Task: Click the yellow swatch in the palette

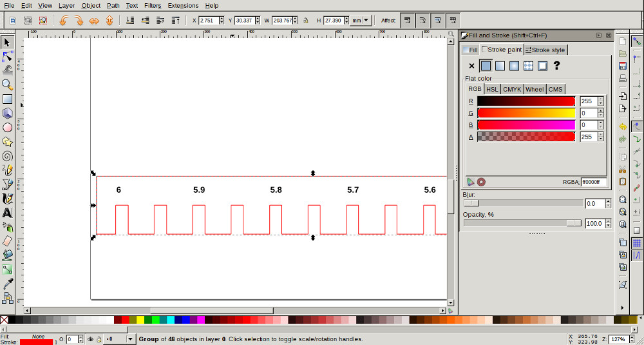Action: tap(140, 319)
